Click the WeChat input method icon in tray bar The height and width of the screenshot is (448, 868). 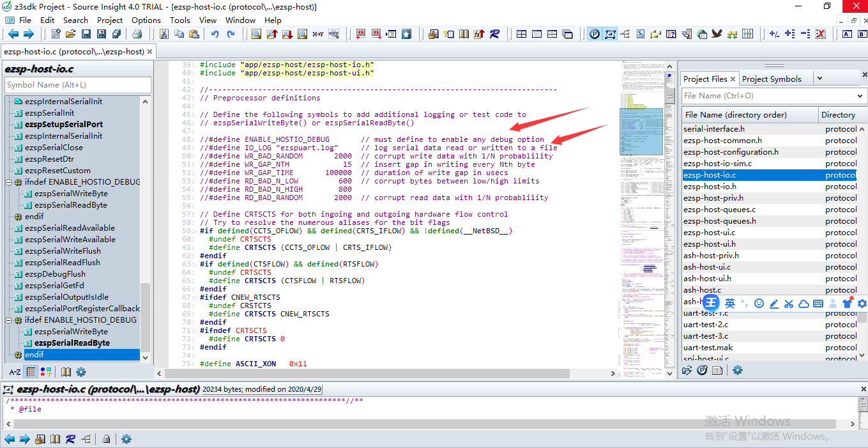710,303
